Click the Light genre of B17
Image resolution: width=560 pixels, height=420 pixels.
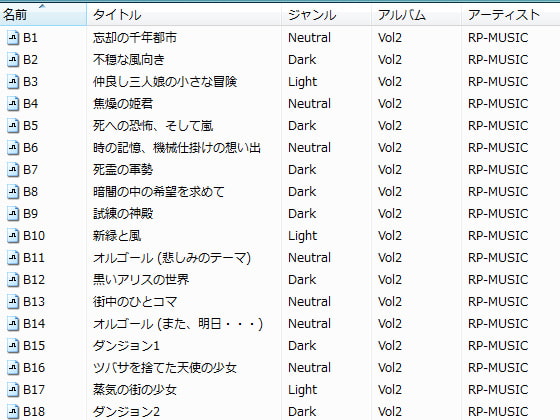coord(302,390)
